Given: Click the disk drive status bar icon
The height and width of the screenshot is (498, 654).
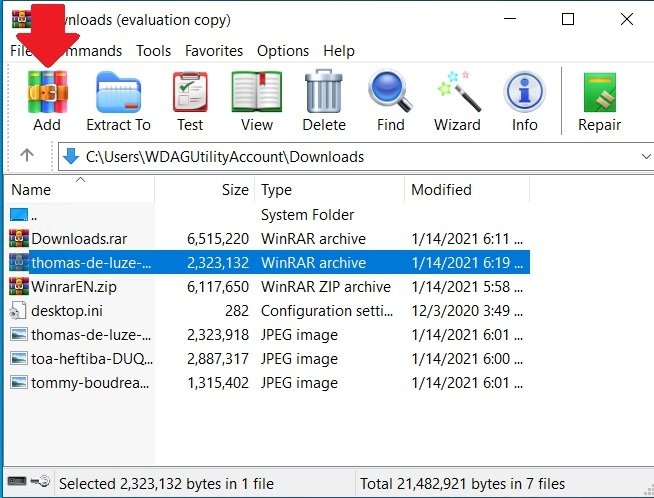Looking at the screenshot, I should pyautogui.click(x=17, y=481).
